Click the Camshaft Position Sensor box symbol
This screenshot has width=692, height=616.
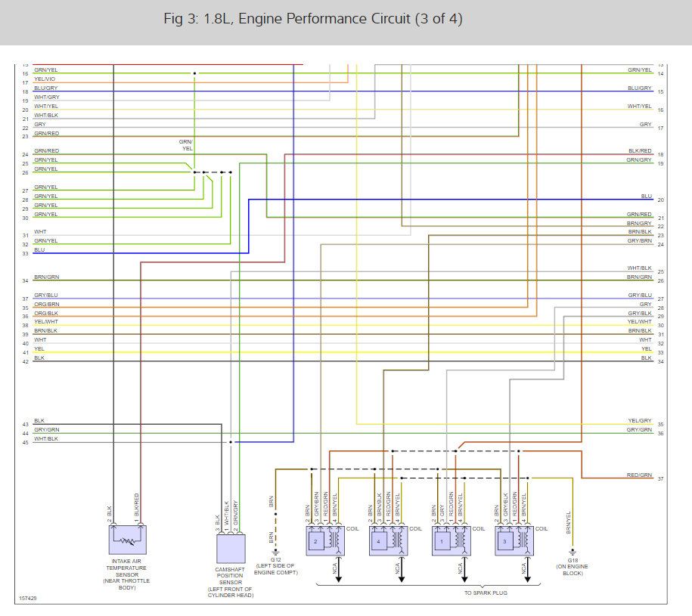pyautogui.click(x=231, y=549)
